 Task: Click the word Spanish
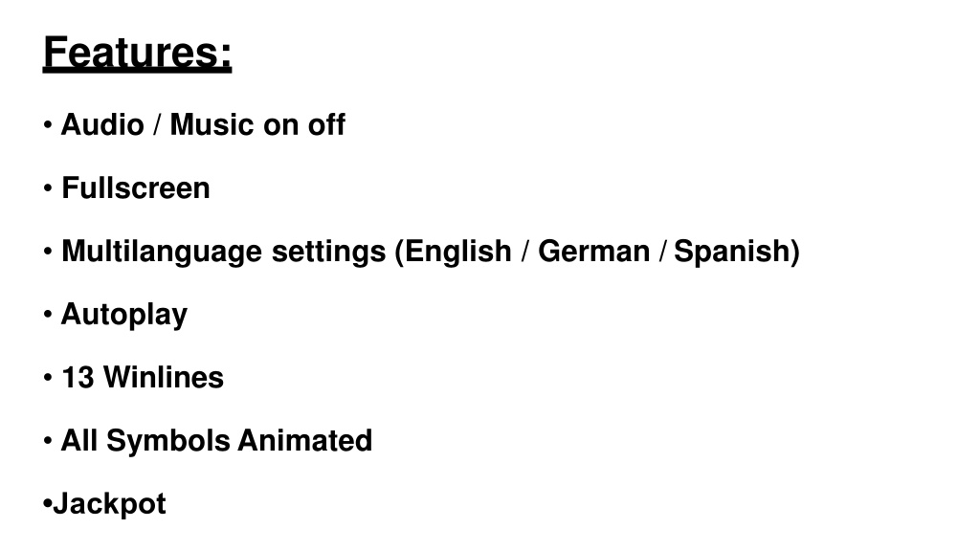point(732,252)
